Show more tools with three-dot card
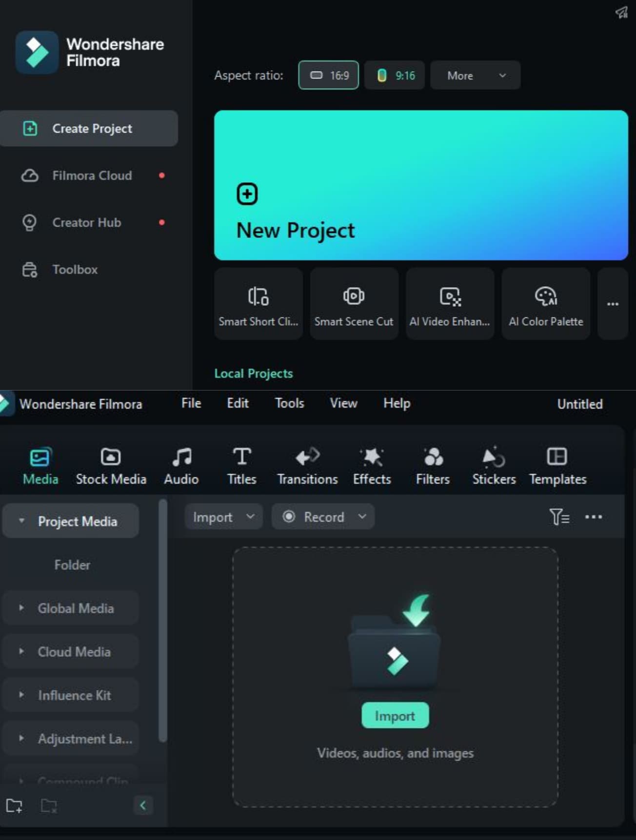 (x=613, y=303)
